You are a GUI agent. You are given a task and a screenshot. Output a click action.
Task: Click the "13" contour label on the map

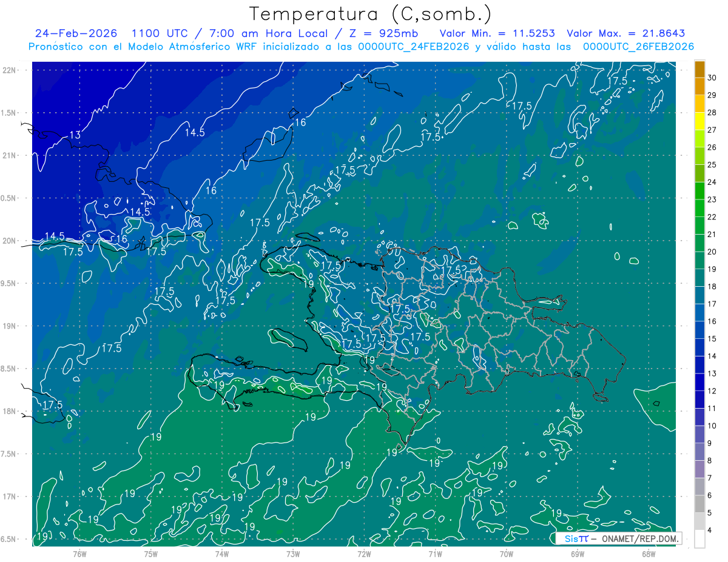click(x=75, y=135)
